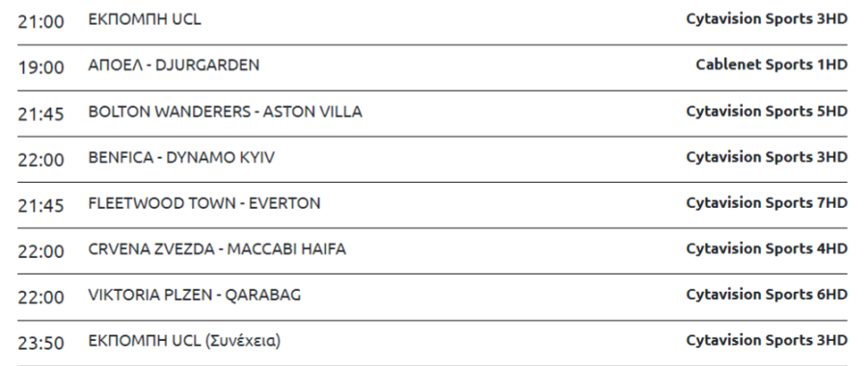Viewport: 868px width, 366px height.
Task: Click the 19:00 time for ΑΠΟΕΛ match
Action: tap(41, 68)
